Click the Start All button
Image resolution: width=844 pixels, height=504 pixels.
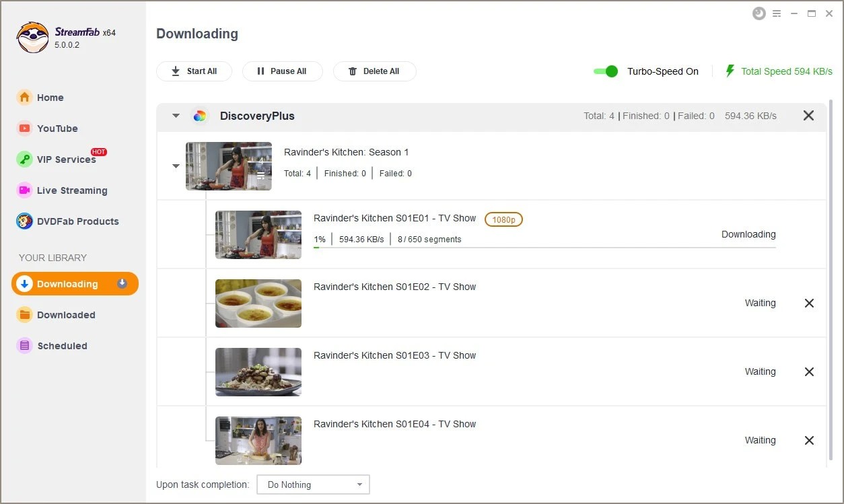coord(194,71)
